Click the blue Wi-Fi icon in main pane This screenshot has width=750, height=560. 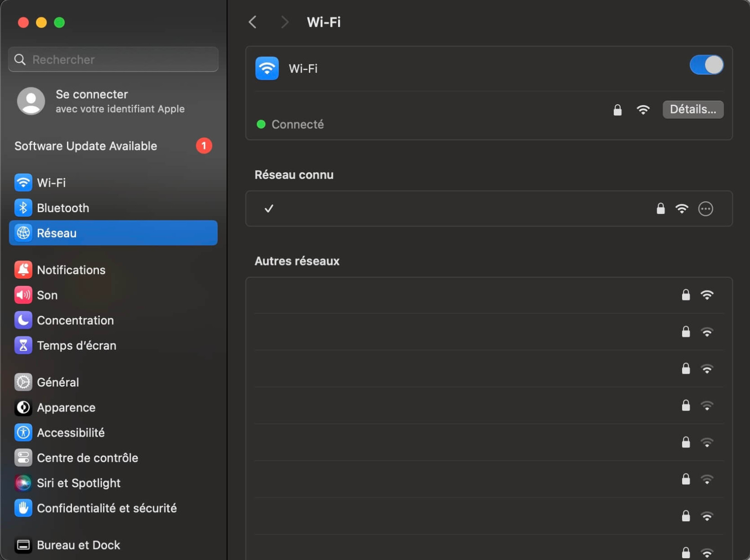[267, 68]
